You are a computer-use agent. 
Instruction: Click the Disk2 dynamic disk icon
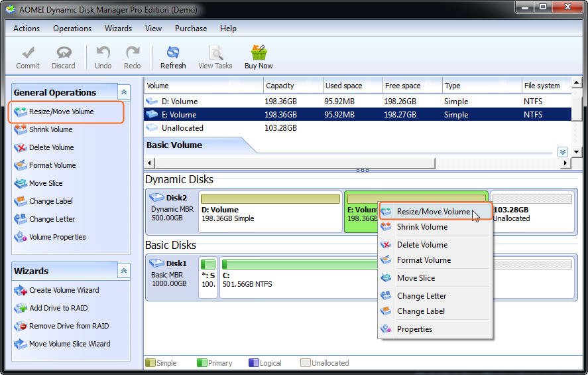[156, 197]
